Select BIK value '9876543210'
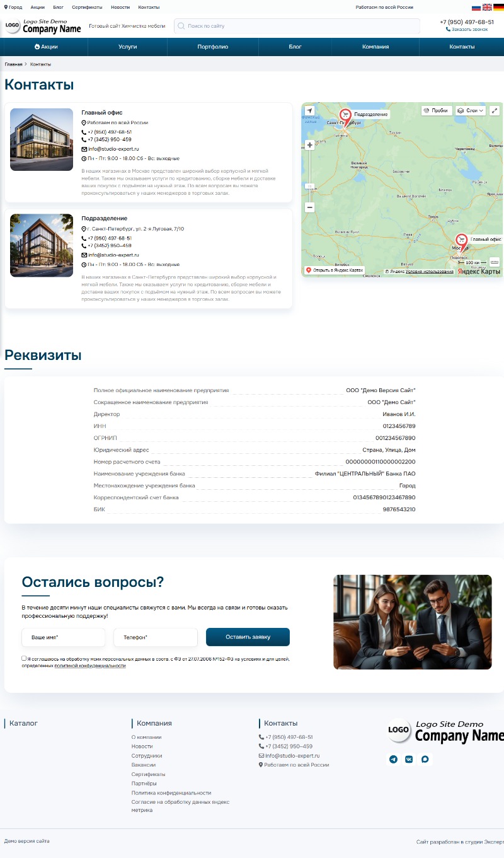Viewport: 504px width, 858px height. [x=399, y=509]
